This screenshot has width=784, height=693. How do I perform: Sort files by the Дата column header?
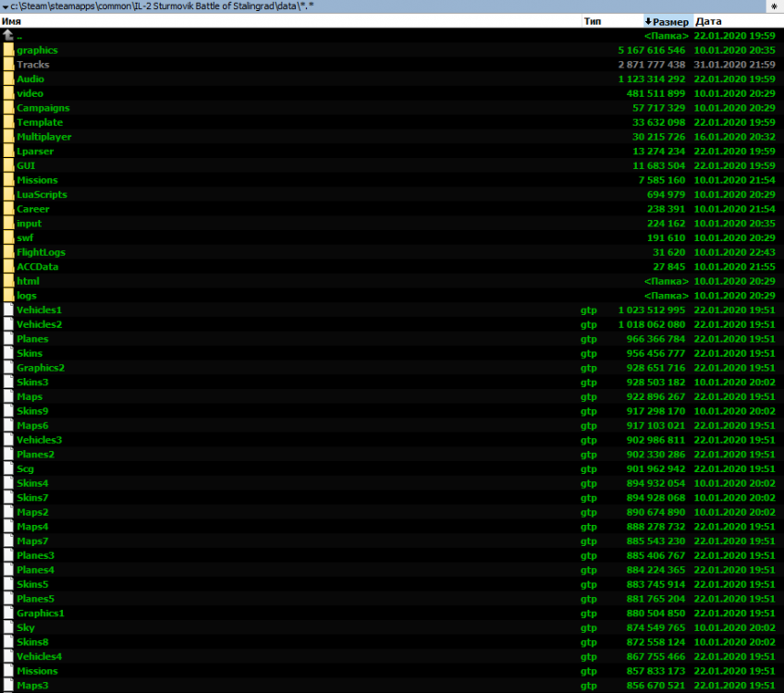pyautogui.click(x=706, y=21)
